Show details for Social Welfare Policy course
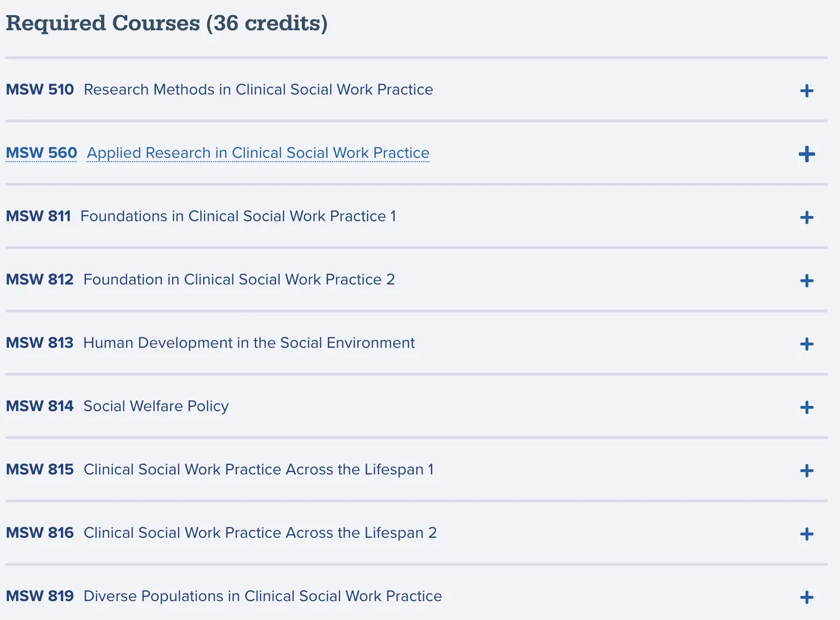Screen dimensions: 840x620 (156, 406)
